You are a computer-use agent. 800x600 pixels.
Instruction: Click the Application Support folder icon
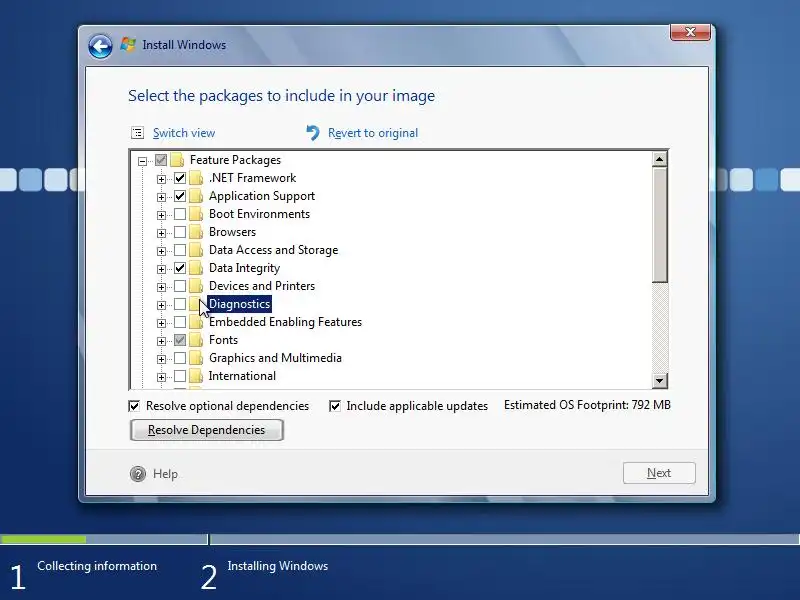pos(196,196)
